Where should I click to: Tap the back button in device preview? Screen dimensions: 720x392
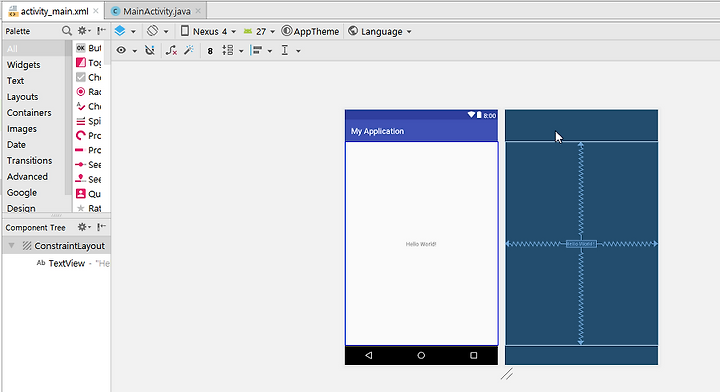click(x=369, y=355)
